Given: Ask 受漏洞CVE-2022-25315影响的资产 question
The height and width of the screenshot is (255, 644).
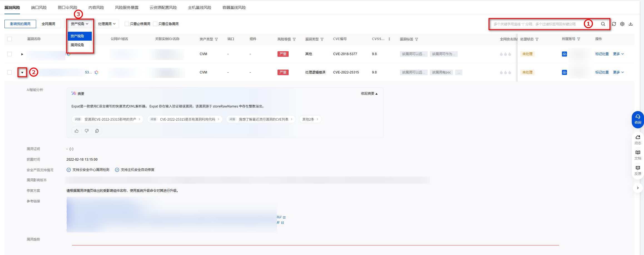Looking at the screenshot, I should 108,119.
